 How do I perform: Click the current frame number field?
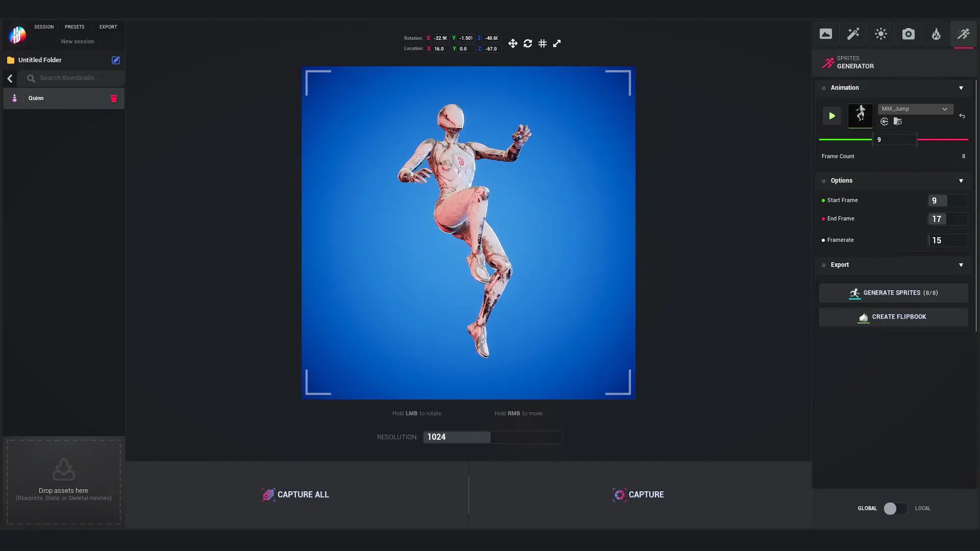click(x=894, y=140)
